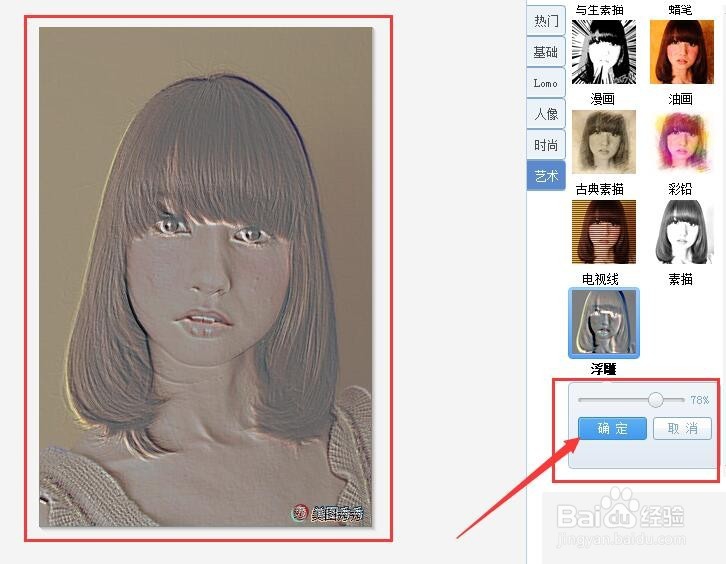Apply the 漫画 effect thumbnail
This screenshot has width=726, height=564.
tap(604, 52)
